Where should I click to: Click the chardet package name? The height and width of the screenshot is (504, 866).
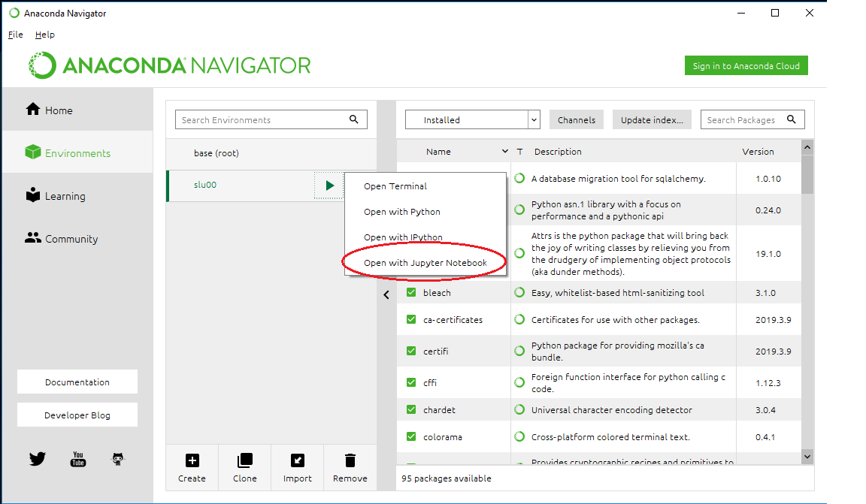pos(439,409)
